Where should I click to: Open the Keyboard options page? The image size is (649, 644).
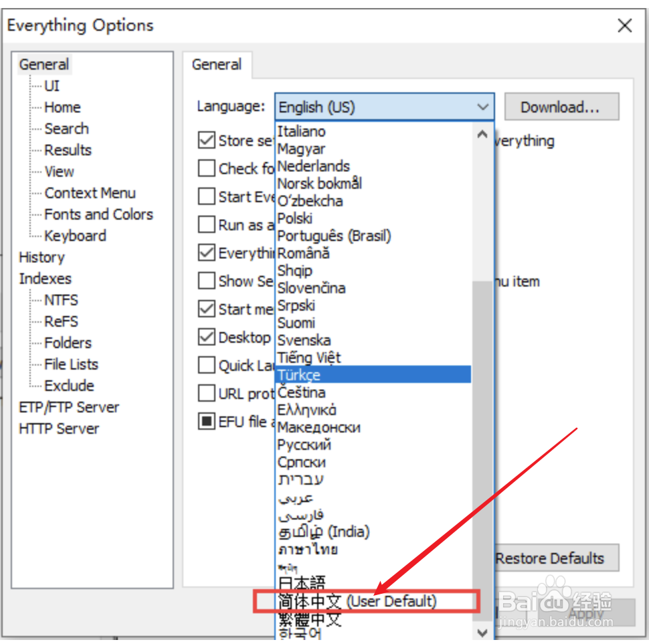click(76, 236)
